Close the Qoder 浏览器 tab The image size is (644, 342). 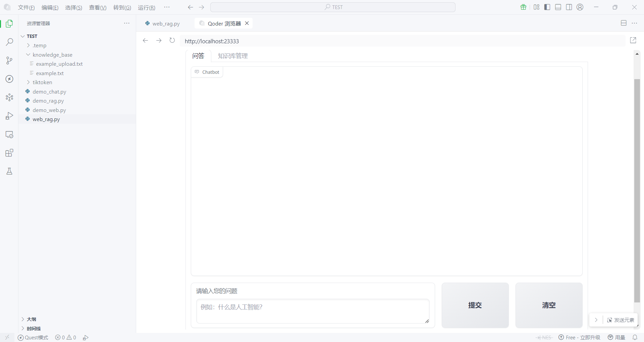(247, 23)
